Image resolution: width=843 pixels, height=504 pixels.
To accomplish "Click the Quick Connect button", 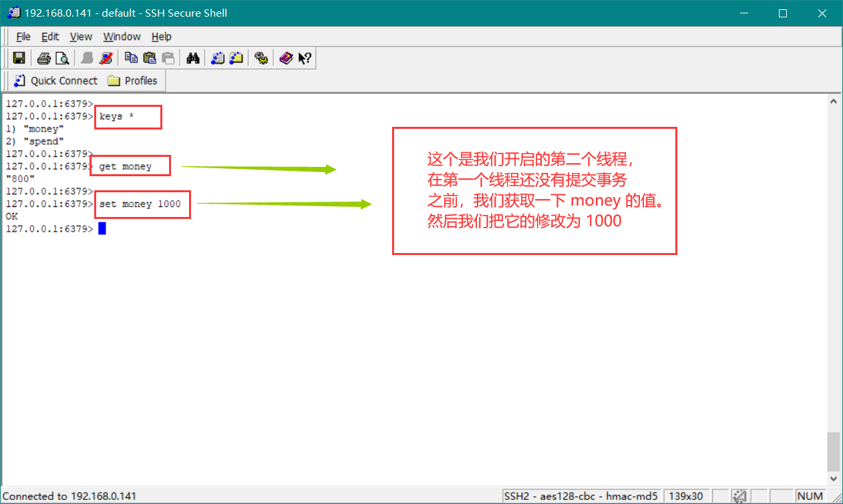I will click(x=56, y=81).
